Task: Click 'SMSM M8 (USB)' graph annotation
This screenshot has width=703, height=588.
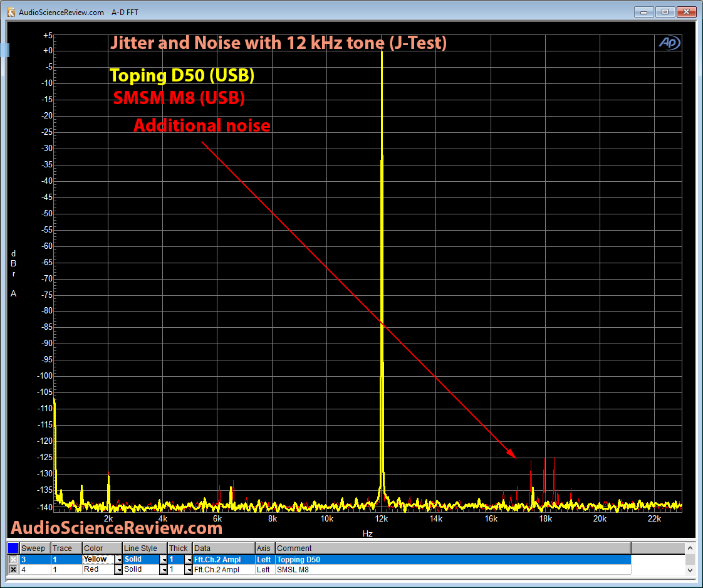Action: (179, 97)
